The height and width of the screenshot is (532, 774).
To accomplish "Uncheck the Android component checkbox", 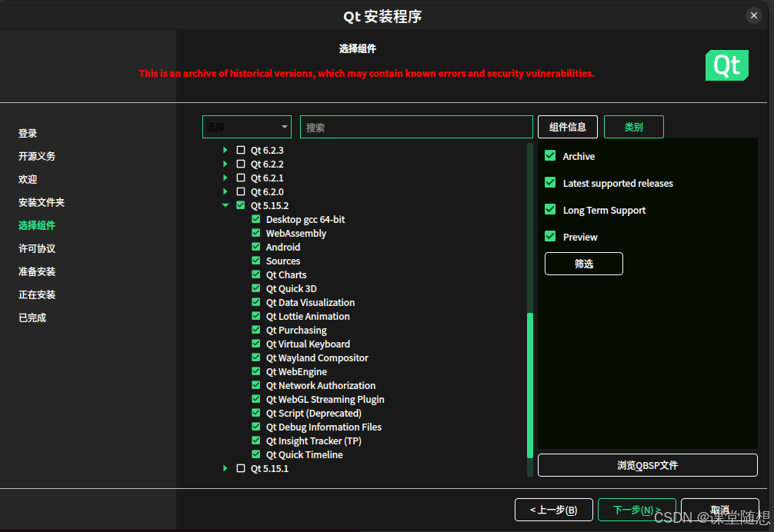I will tap(255, 247).
